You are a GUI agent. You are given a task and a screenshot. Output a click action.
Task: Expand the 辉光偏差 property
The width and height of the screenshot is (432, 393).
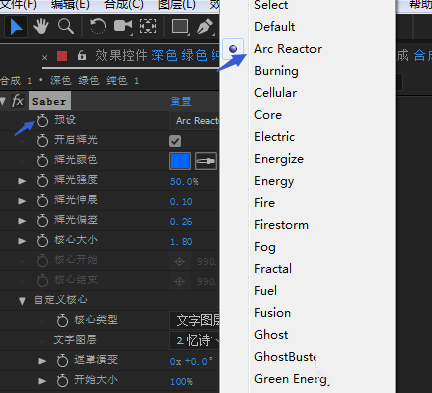click(x=22, y=221)
